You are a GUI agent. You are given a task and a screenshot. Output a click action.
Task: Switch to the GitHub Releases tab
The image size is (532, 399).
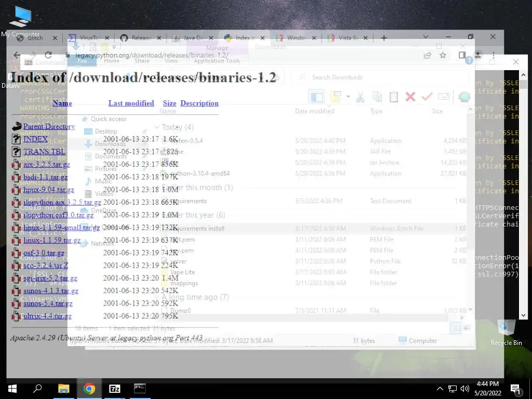pyautogui.click(x=140, y=38)
